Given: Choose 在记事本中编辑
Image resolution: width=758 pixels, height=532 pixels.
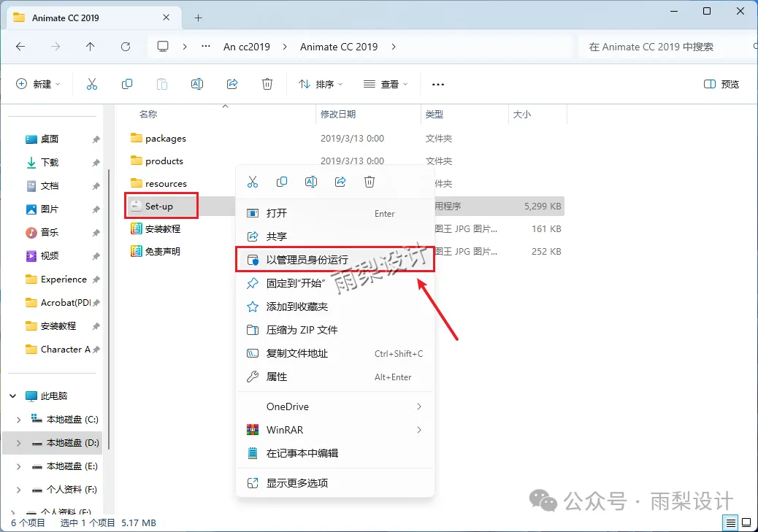Looking at the screenshot, I should 335,453.
